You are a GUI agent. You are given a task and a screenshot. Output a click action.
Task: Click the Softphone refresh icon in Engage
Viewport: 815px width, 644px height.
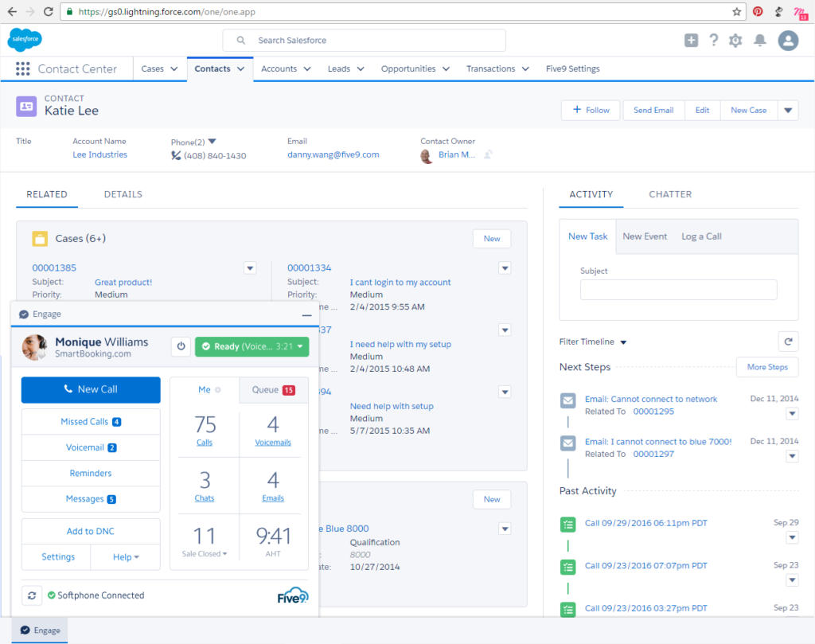pyautogui.click(x=32, y=595)
